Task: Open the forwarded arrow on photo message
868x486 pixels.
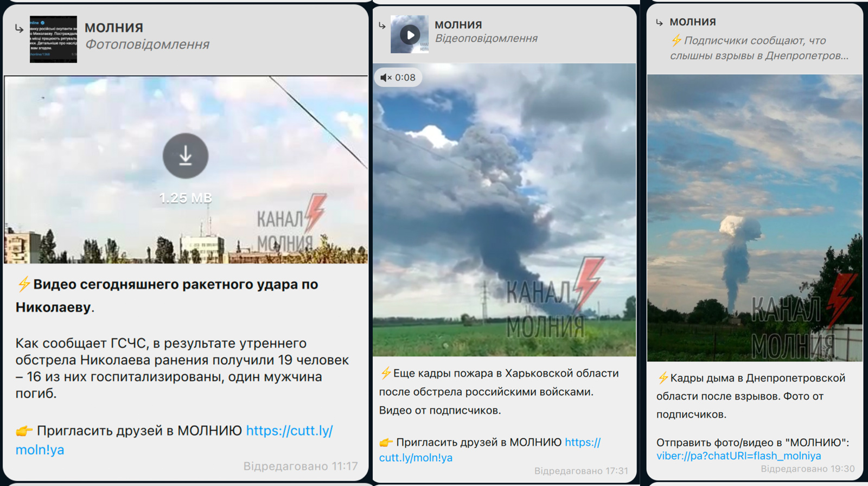Action: click(x=19, y=28)
